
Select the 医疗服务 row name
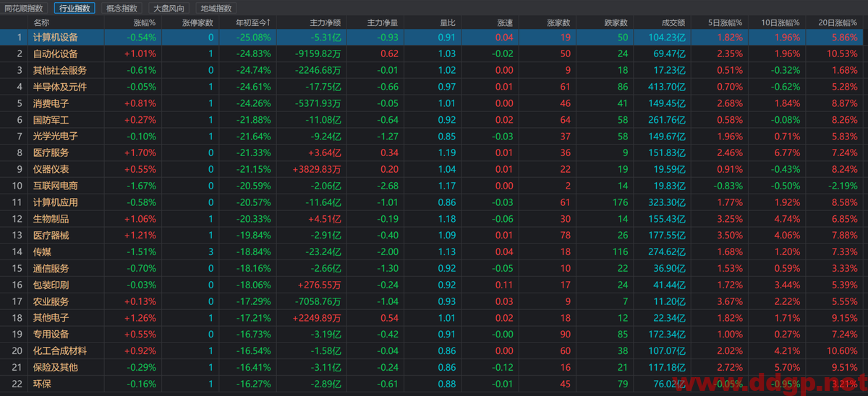(51, 152)
